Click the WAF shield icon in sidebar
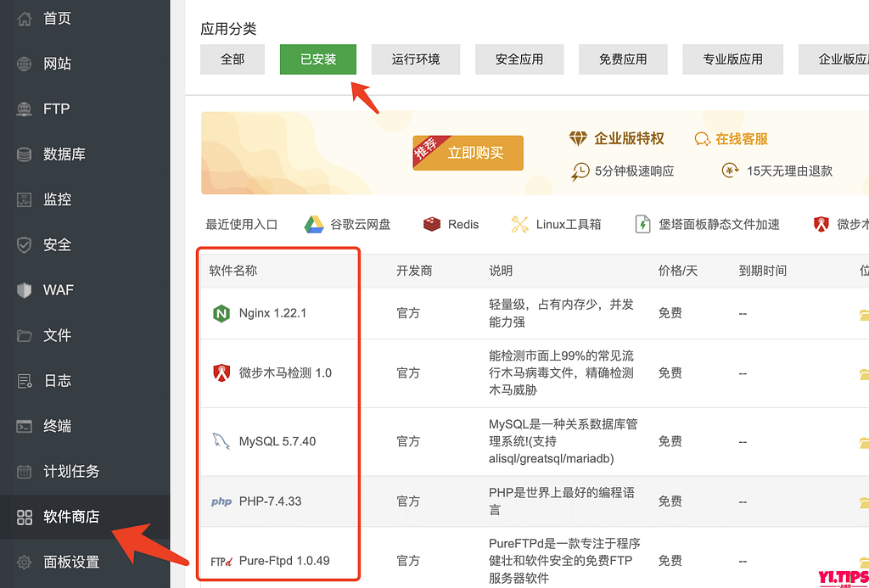 [x=25, y=290]
